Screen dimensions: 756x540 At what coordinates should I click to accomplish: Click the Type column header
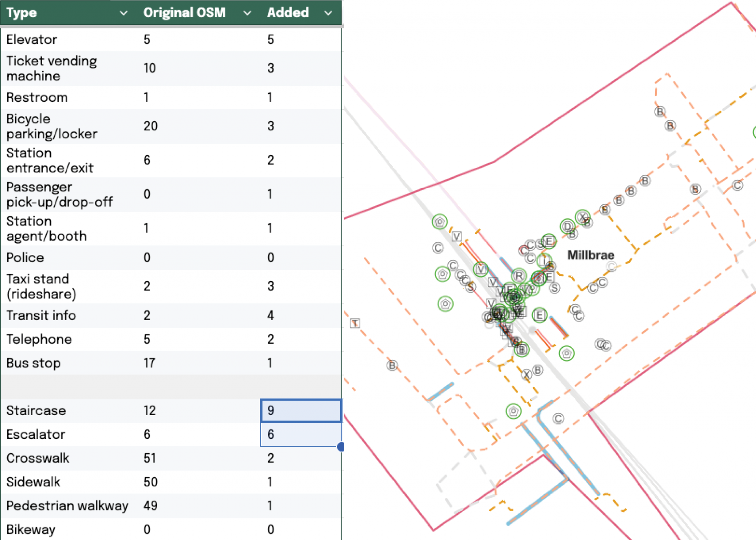tap(22, 13)
